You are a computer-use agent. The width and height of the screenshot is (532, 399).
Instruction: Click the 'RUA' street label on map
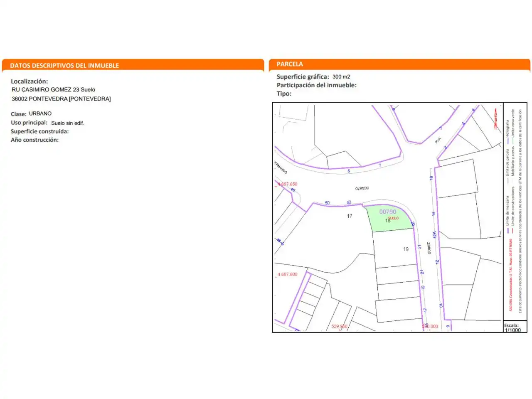point(438,140)
